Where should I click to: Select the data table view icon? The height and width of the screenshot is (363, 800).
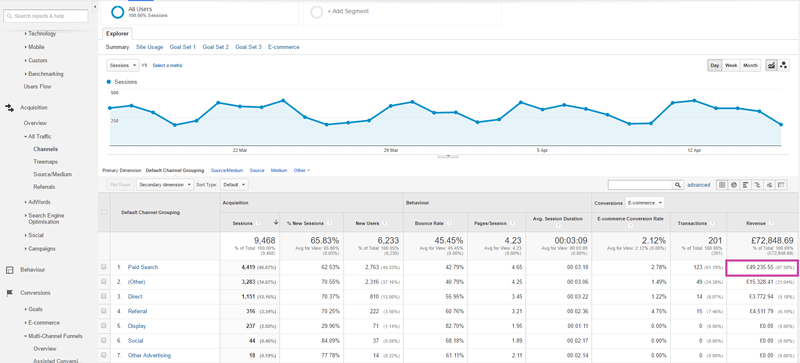pyautogui.click(x=721, y=185)
